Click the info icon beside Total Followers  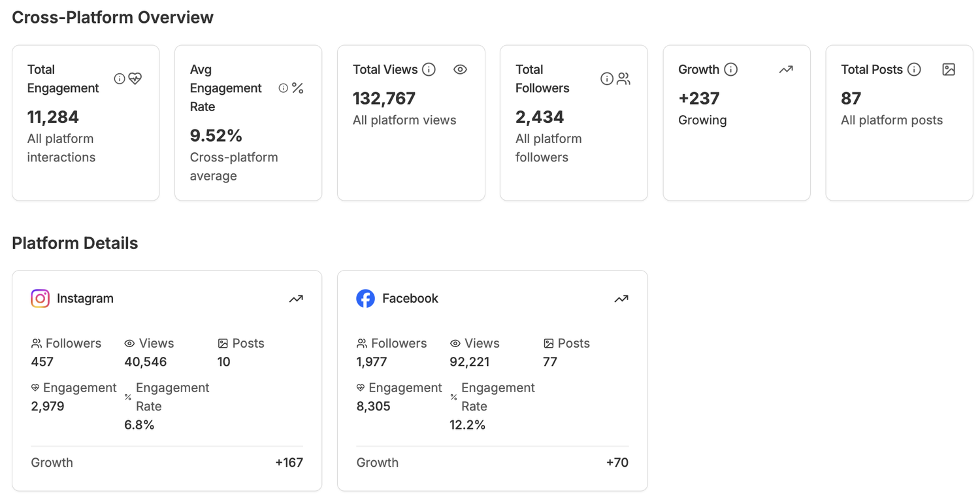tap(607, 79)
